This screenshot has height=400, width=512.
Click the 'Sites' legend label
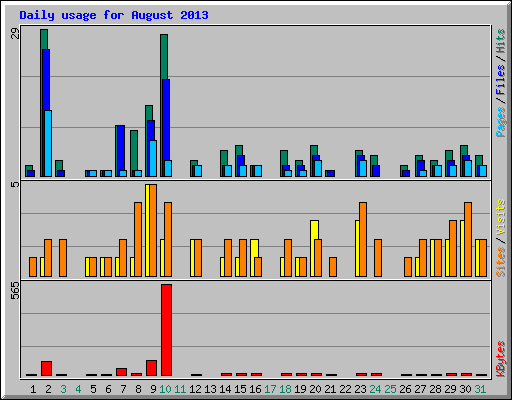click(x=500, y=262)
